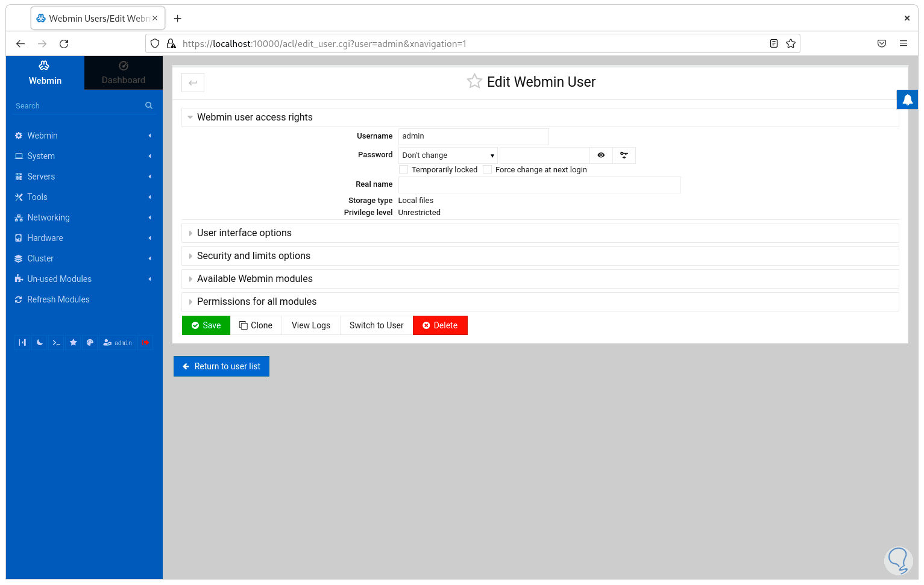Enable Temporarily locked checkbox

click(x=404, y=170)
